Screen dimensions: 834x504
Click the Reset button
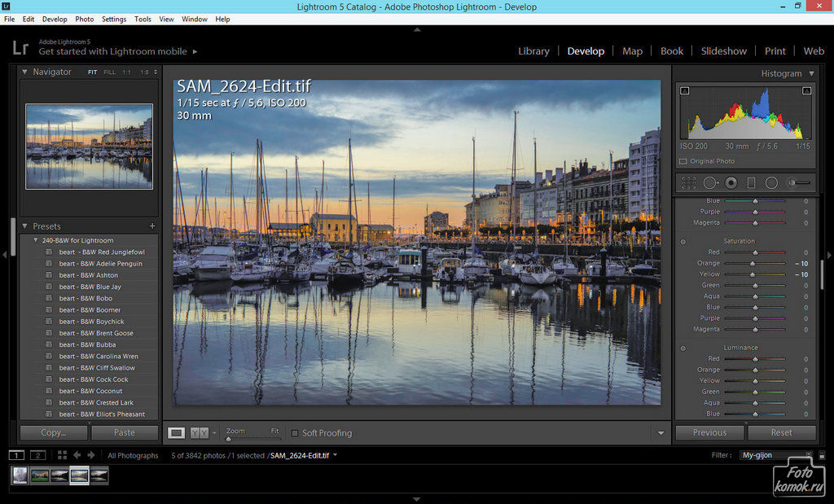coord(781,433)
